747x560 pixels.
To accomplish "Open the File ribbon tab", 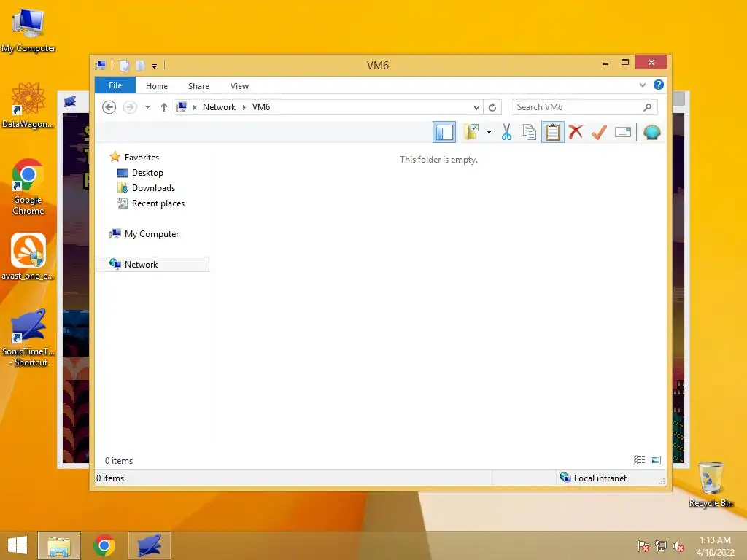I will click(x=115, y=85).
